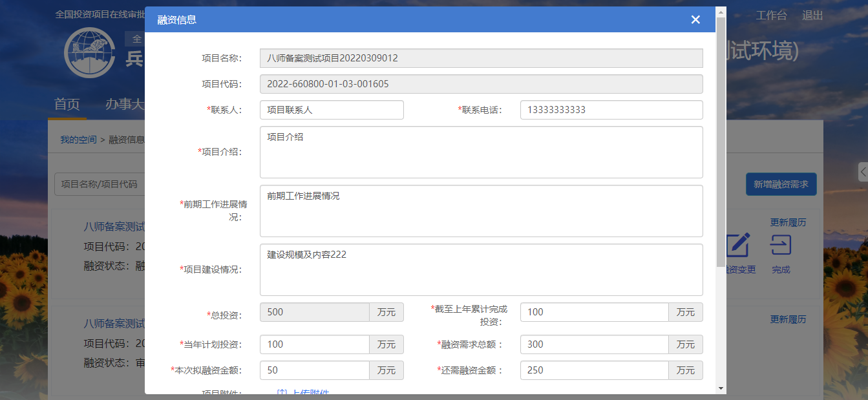Switch to the 首页 tab
The height and width of the screenshot is (400, 868).
(x=67, y=104)
